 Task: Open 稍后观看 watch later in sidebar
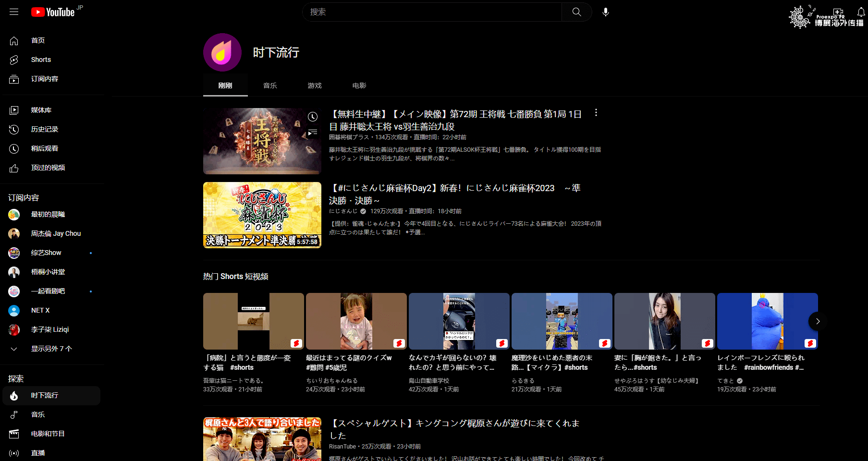(x=51, y=148)
